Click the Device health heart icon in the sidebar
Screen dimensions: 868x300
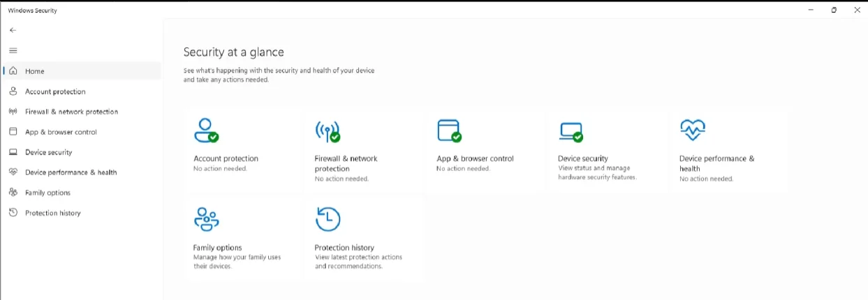click(13, 172)
